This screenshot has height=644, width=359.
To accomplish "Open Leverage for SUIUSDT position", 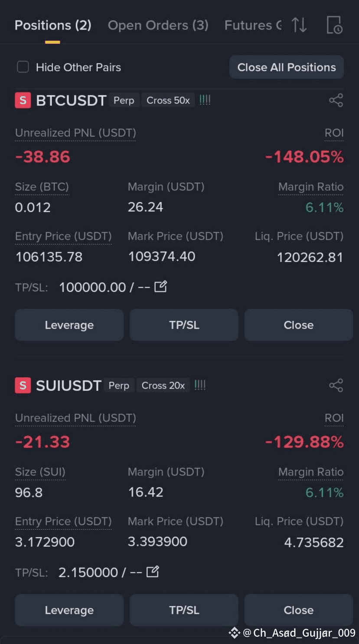I will pos(69,610).
